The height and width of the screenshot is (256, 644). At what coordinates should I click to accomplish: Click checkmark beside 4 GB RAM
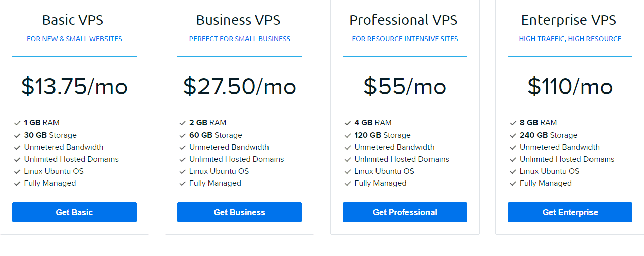(348, 123)
